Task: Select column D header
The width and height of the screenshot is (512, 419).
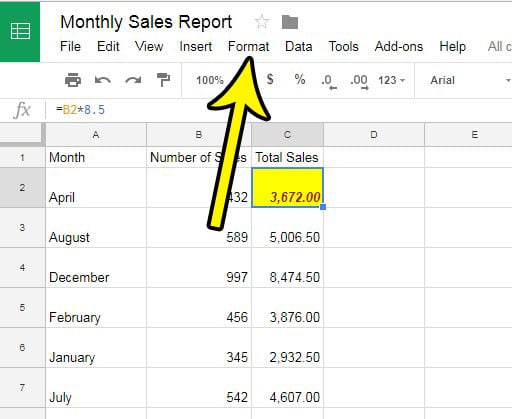Action: point(374,135)
